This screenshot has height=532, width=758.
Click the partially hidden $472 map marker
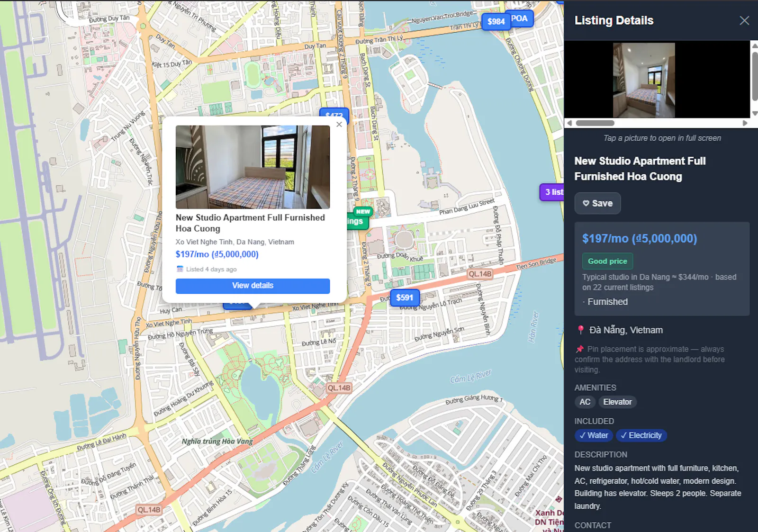334,113
